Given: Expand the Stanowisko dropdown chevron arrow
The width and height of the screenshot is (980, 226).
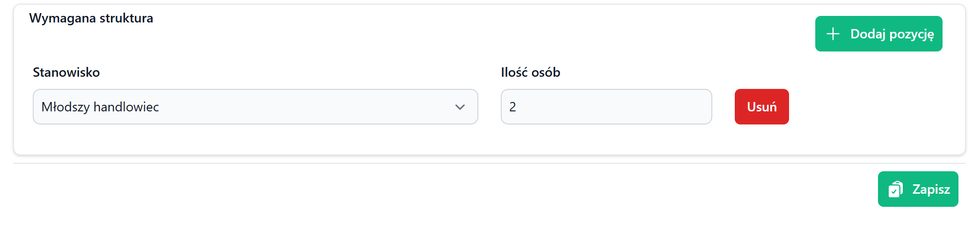Looking at the screenshot, I should coord(460,107).
